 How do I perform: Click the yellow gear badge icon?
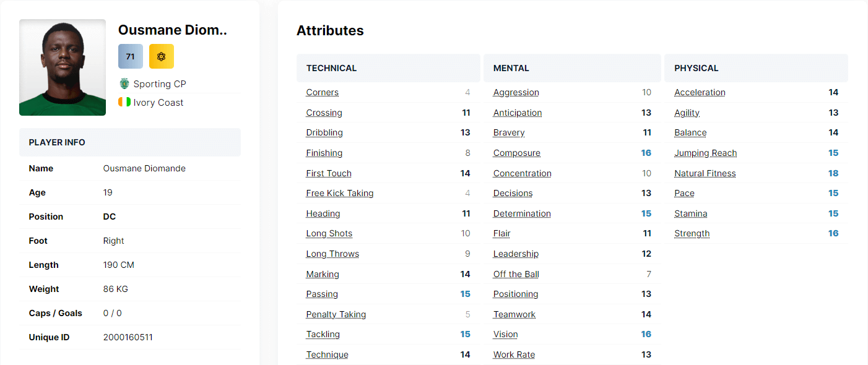click(x=161, y=56)
